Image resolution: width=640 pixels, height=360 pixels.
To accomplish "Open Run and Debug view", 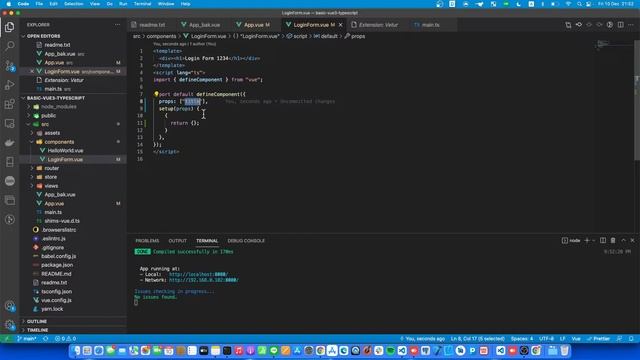I will pyautogui.click(x=9, y=85).
